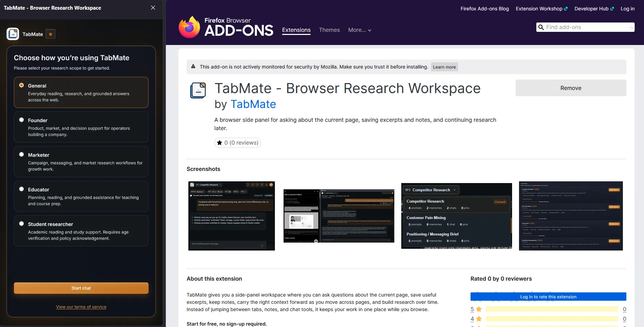Open first screenshot of chat panel
This screenshot has height=327, width=644.
232,216
